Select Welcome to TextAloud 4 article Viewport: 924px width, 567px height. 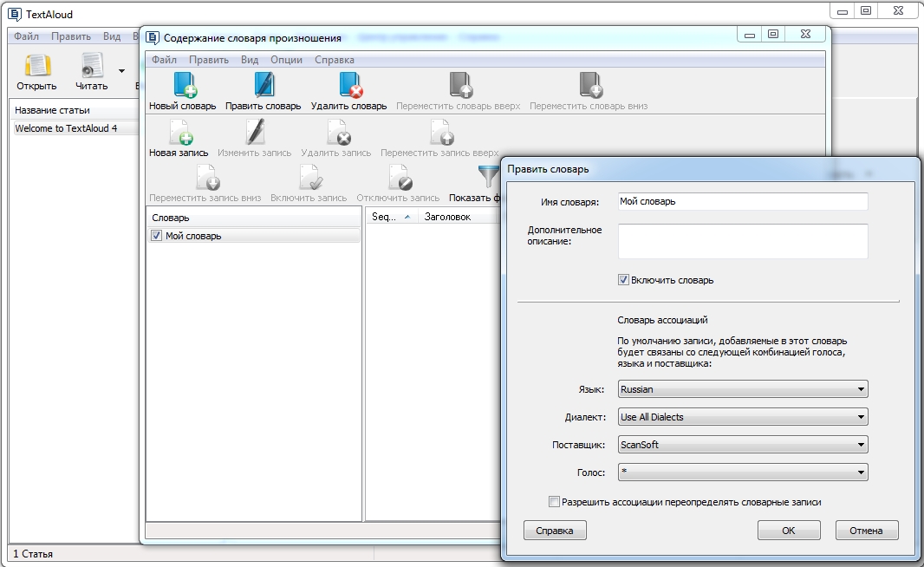click(66, 128)
